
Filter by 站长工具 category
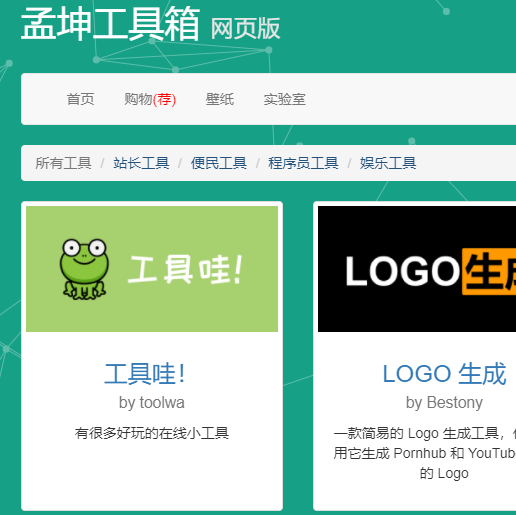[141, 163]
